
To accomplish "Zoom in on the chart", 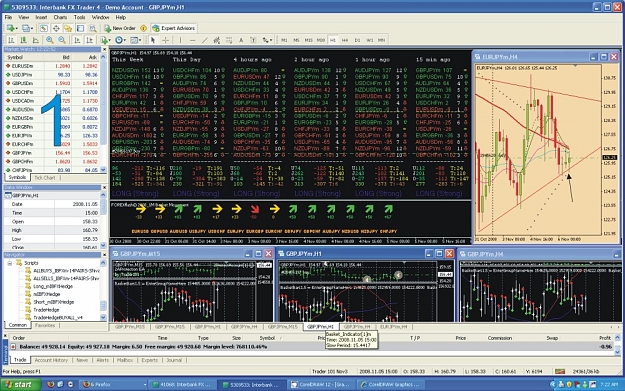I will click(x=49, y=40).
